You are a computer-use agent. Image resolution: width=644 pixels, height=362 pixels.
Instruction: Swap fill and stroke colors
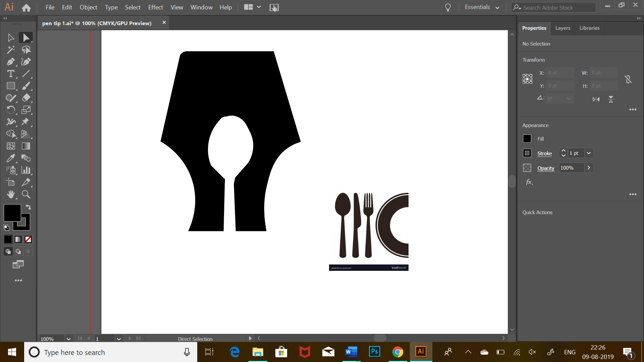tap(29, 207)
